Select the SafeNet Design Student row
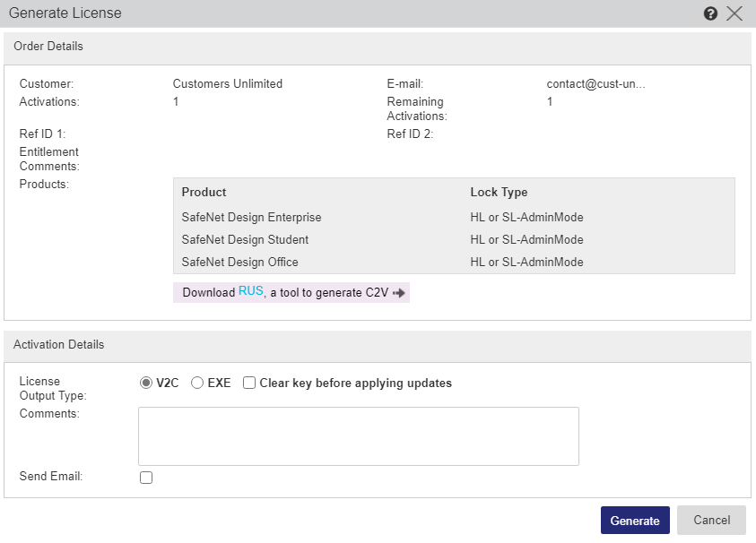The height and width of the screenshot is (543, 756). click(x=454, y=239)
